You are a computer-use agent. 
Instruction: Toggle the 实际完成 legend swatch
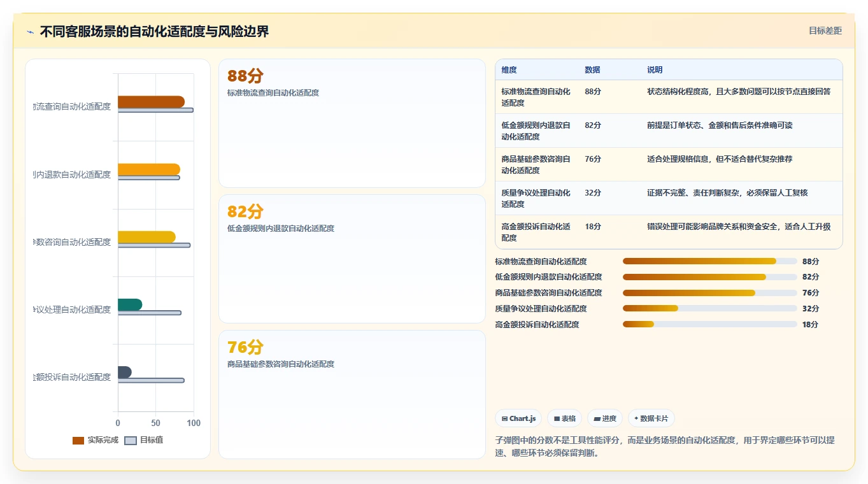78,440
